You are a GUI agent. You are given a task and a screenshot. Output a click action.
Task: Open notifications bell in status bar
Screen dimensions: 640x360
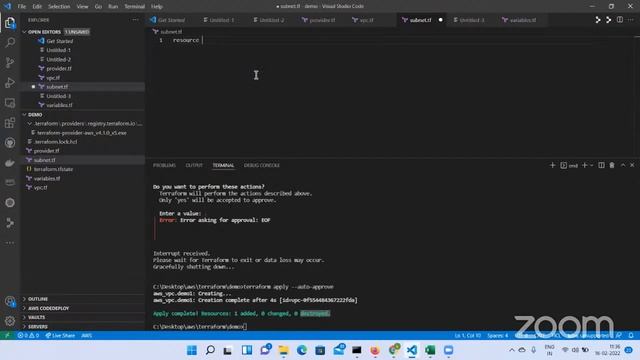(x=631, y=336)
